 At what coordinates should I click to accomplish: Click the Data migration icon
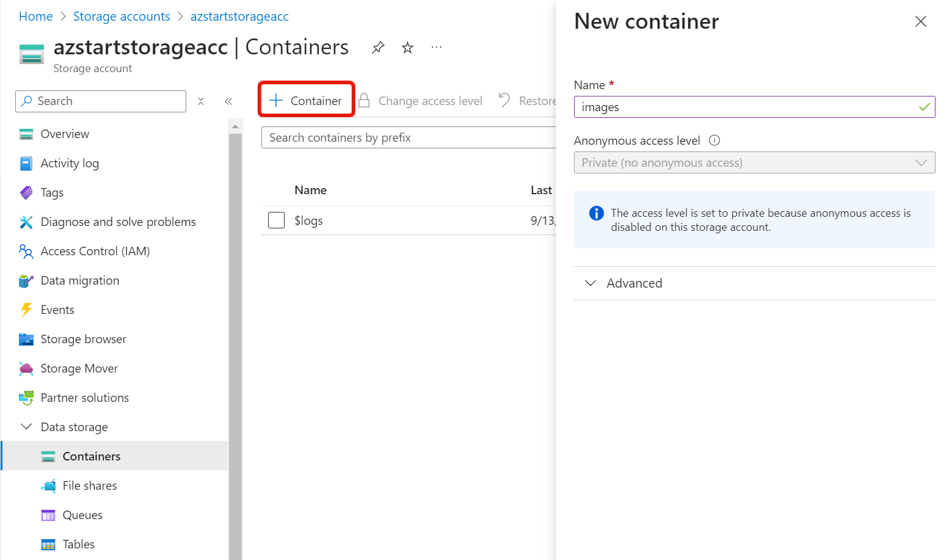pyautogui.click(x=26, y=281)
